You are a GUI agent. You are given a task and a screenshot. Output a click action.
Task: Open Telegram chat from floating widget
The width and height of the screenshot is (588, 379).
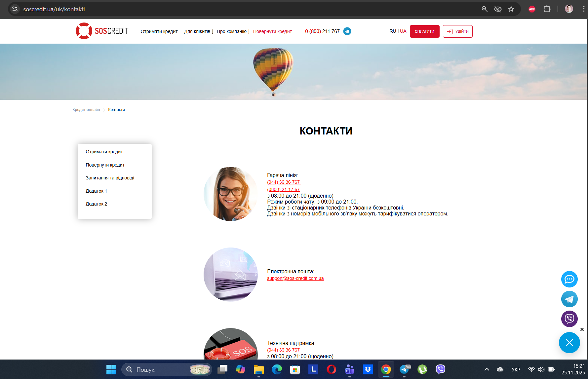[569, 299]
